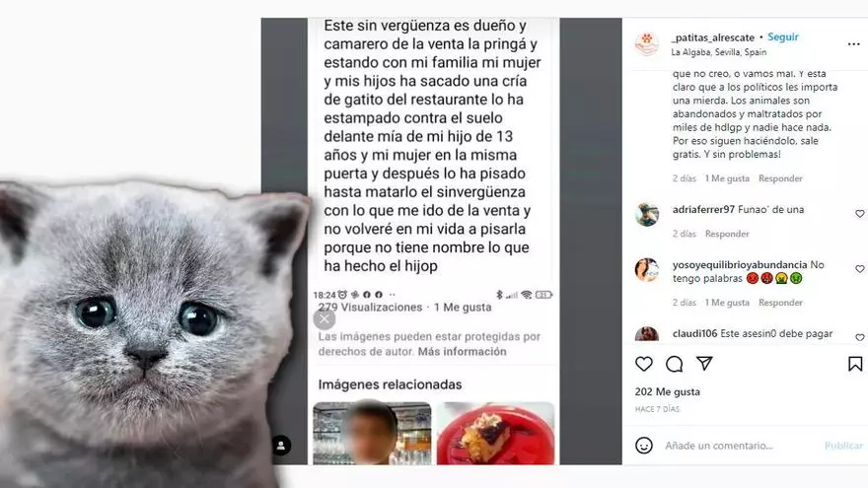
Task: Like adriaferrer97's comment heart
Action: (860, 214)
